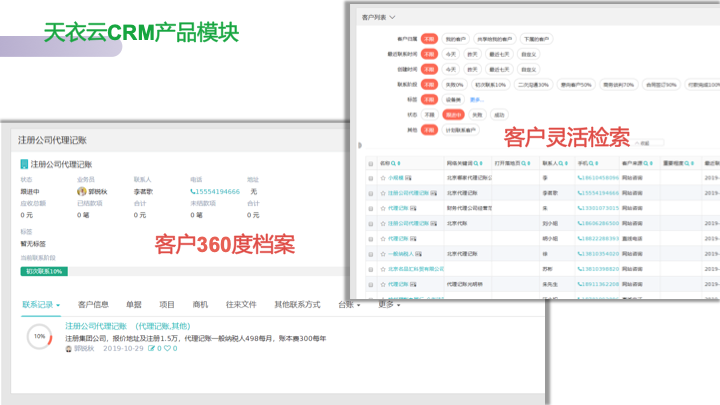720x405 pixels.
Task: Click the search icon in 网络关键词 column header
Action: tap(476, 163)
